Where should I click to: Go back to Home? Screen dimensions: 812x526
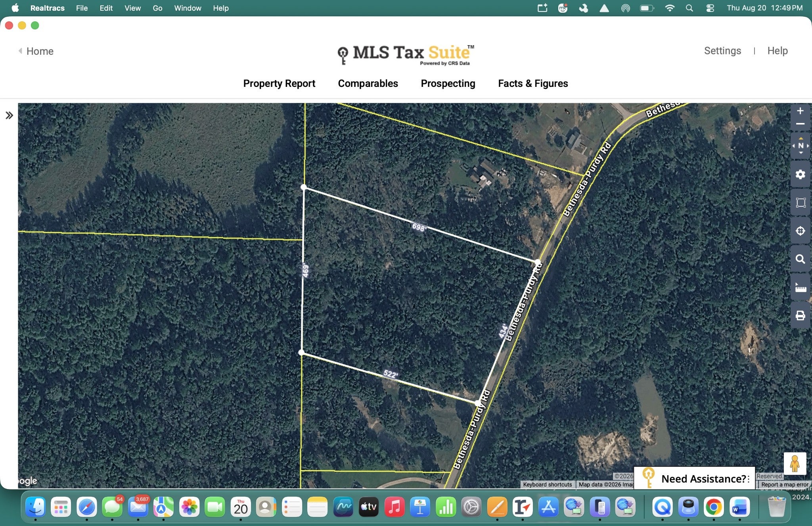pyautogui.click(x=36, y=51)
